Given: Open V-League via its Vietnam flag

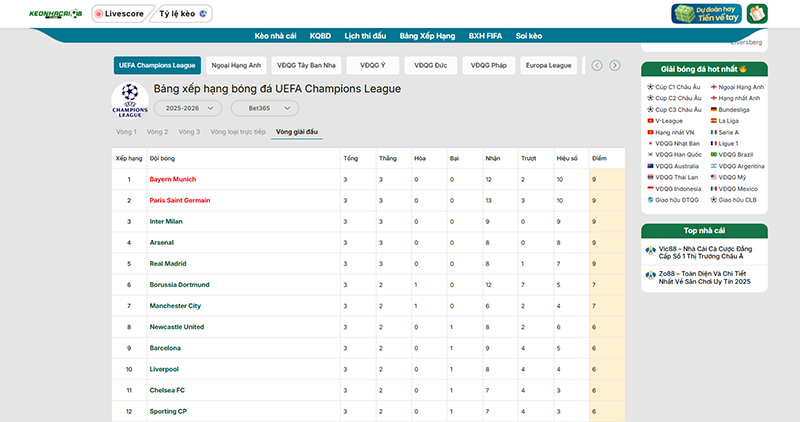Looking at the screenshot, I should (x=651, y=121).
